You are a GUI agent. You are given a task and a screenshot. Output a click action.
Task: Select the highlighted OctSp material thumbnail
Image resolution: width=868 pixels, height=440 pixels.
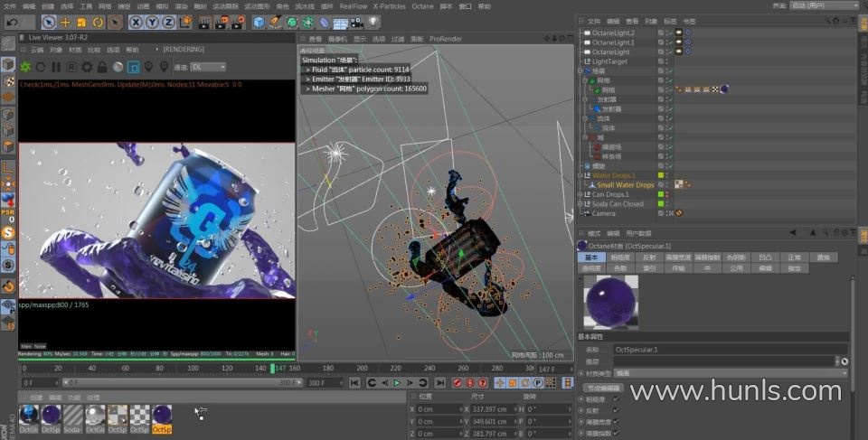[x=162, y=418]
